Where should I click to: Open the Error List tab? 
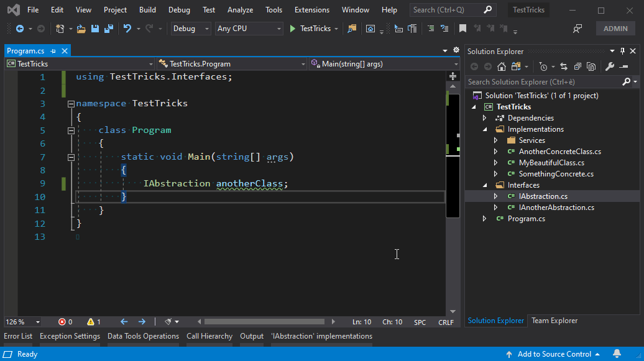(x=18, y=336)
